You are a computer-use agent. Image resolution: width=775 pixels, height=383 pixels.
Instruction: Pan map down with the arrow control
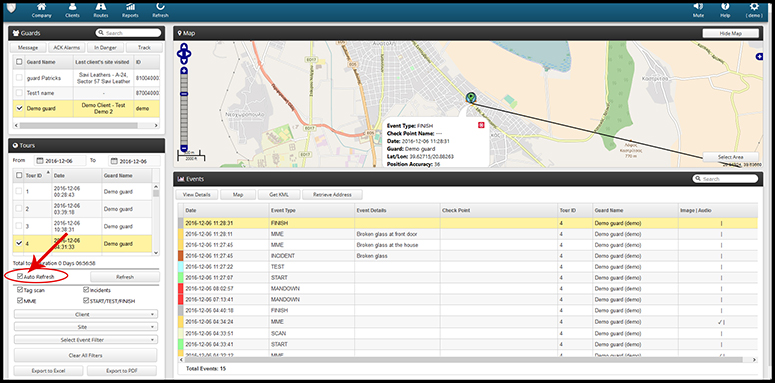(x=184, y=61)
